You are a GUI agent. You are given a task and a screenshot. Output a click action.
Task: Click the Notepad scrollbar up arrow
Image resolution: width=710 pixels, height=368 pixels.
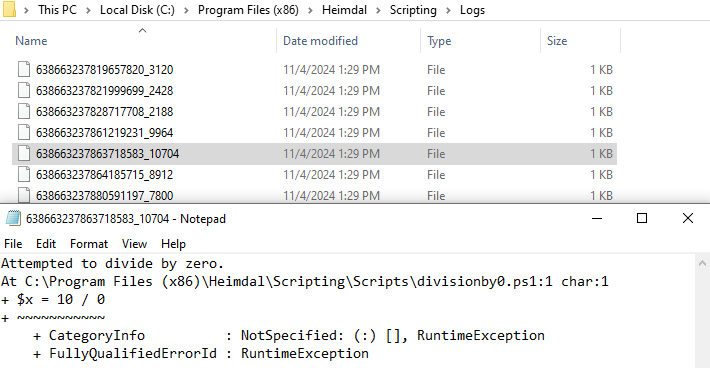click(x=702, y=263)
